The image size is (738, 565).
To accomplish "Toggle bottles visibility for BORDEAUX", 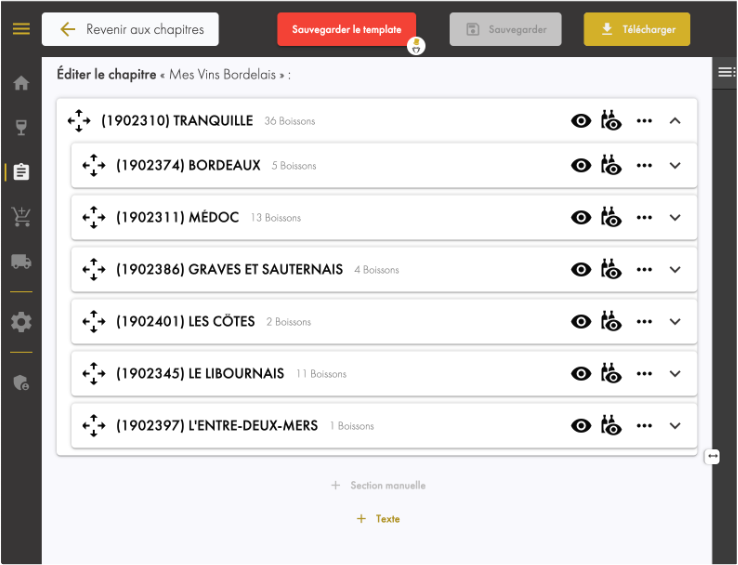I will tap(611, 165).
